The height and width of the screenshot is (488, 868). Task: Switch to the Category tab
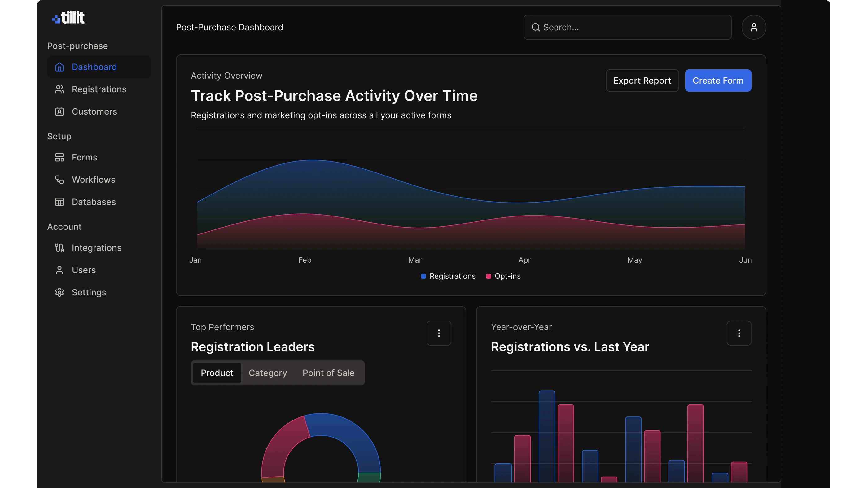(x=268, y=373)
